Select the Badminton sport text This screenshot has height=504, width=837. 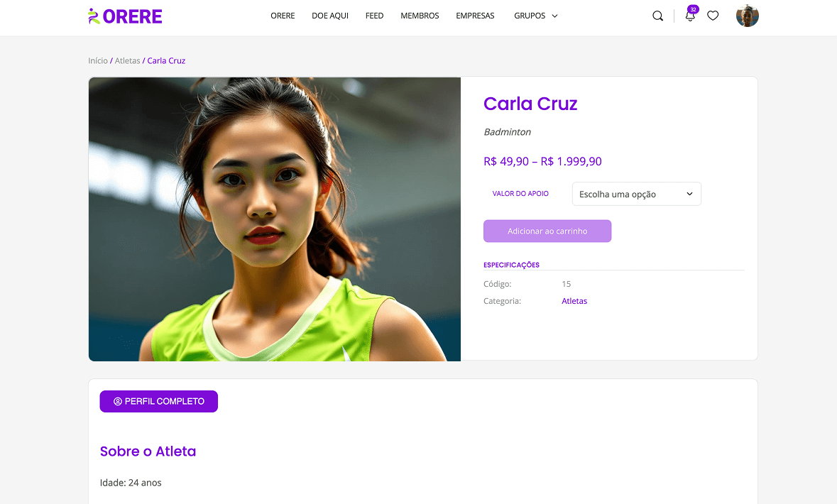[507, 132]
